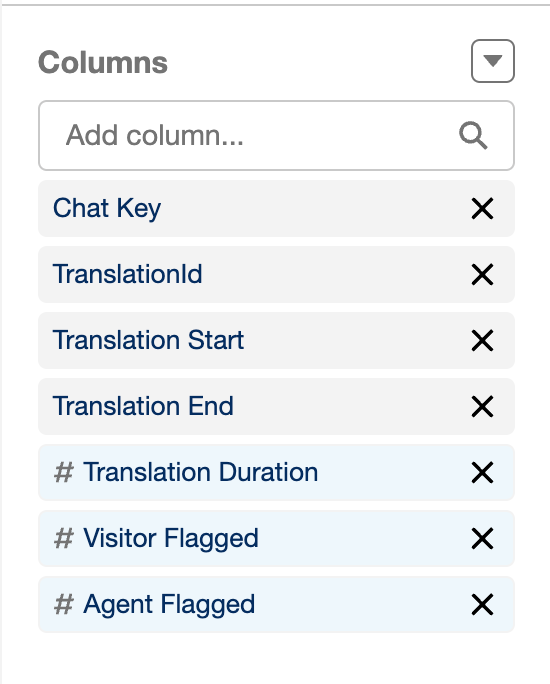Select the TranslationId column label
Viewport: 550px width, 684px height.
[127, 274]
